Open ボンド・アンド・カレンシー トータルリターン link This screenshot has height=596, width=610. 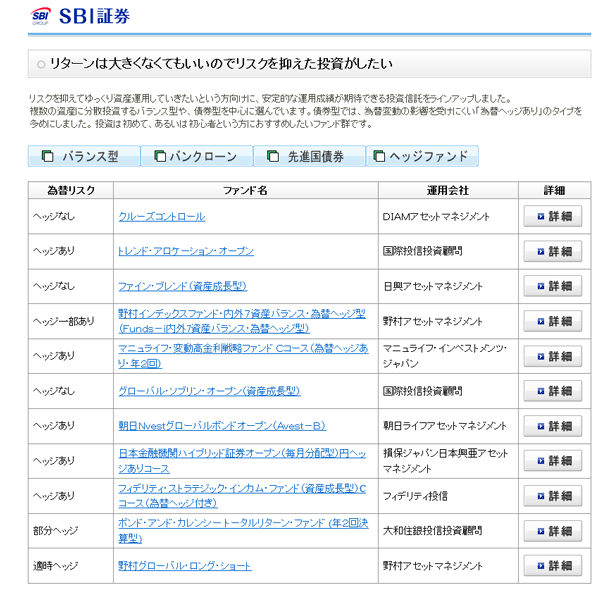tap(243, 531)
